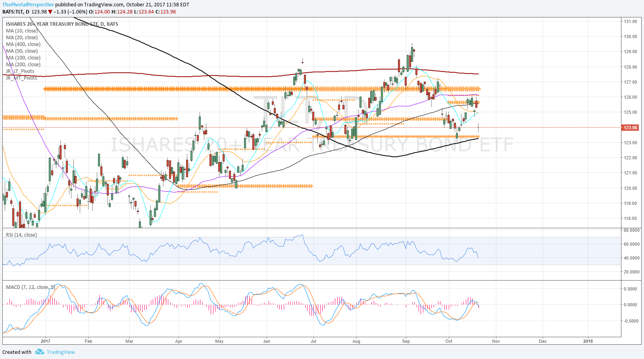Click the Jun label on time axis
Screen dimensions: 644x359
[x=267, y=341]
